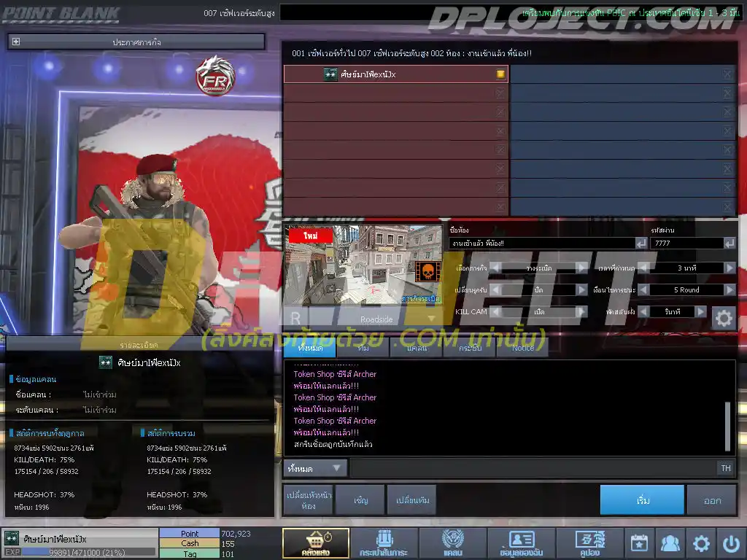
Task: Expand the ประกาศภารกิจ panel plus icon
Action: click(x=16, y=42)
